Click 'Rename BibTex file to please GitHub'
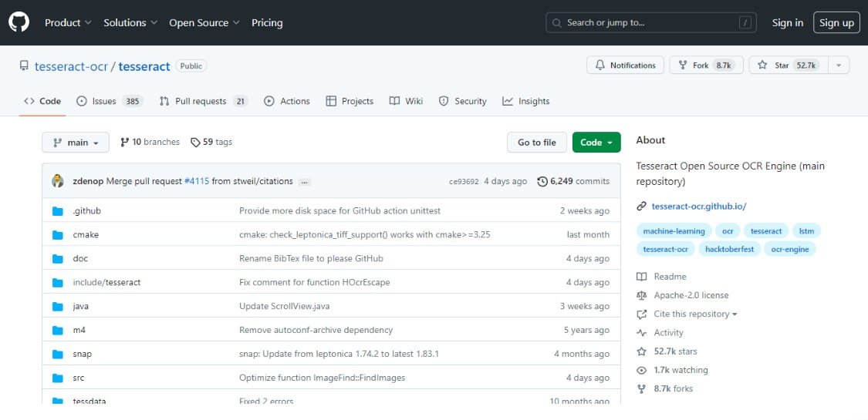Image resolution: width=868 pixels, height=420 pixels. tap(311, 259)
